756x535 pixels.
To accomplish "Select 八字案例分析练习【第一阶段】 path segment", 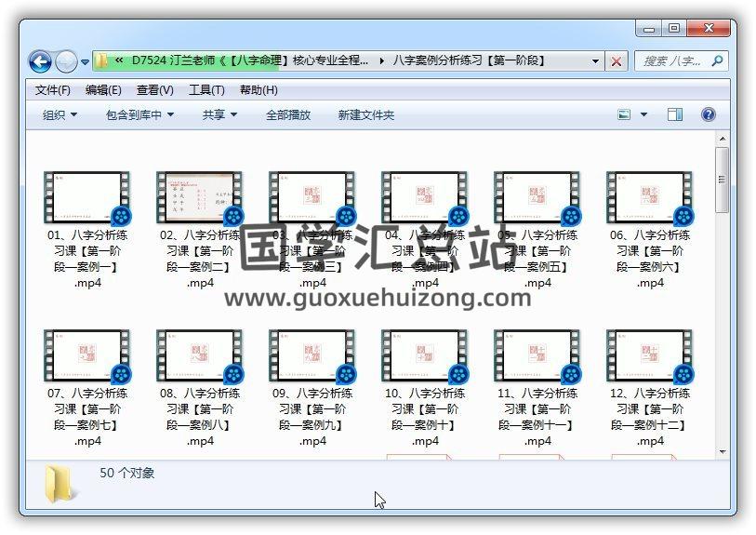I will click(x=469, y=60).
